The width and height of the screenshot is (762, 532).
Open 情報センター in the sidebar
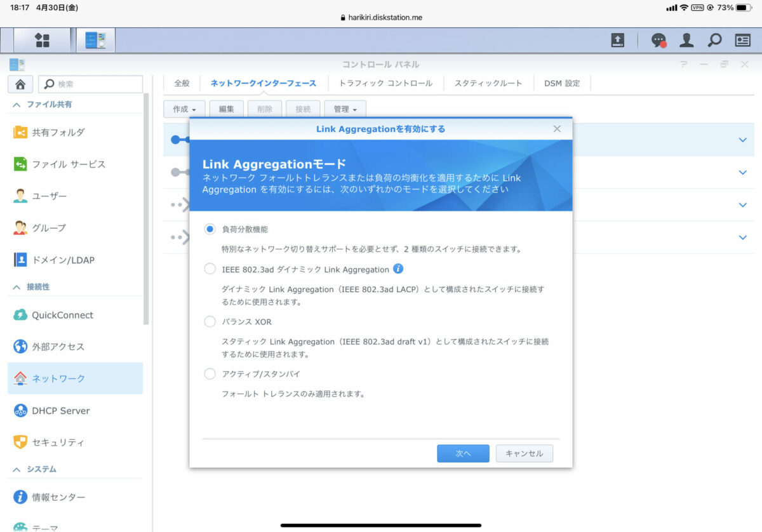[x=75, y=497]
